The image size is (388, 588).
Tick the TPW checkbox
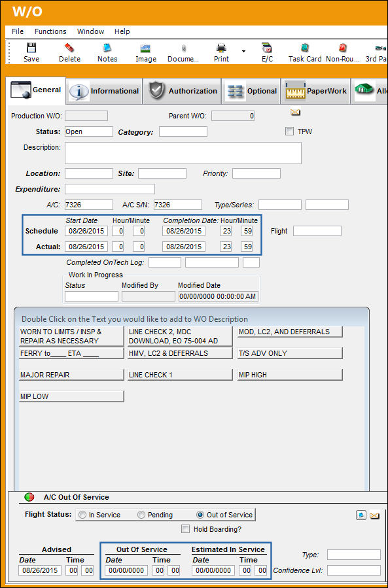(289, 131)
